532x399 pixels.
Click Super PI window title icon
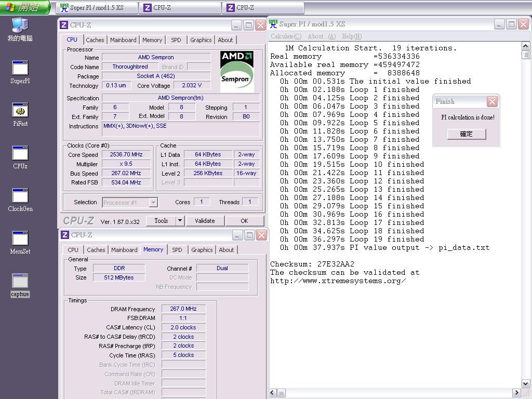point(273,24)
